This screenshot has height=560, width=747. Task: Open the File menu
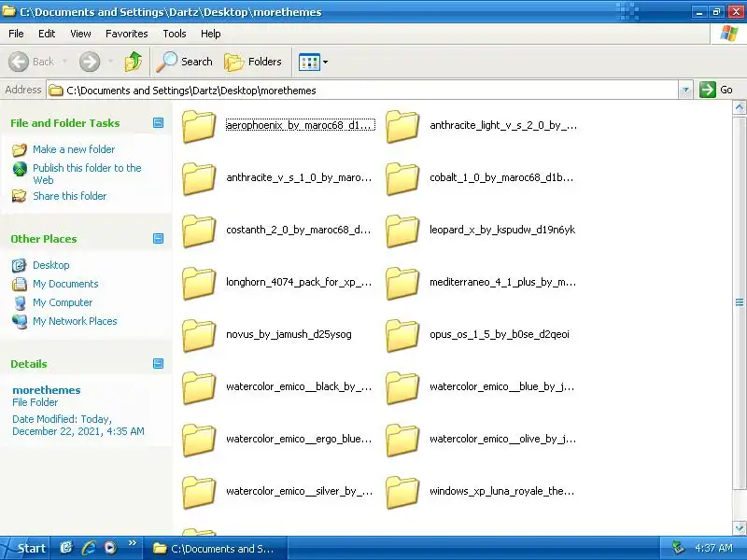16,34
